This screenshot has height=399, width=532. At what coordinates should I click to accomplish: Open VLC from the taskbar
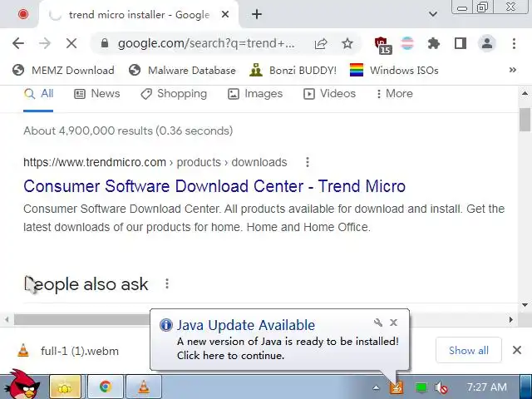click(144, 387)
